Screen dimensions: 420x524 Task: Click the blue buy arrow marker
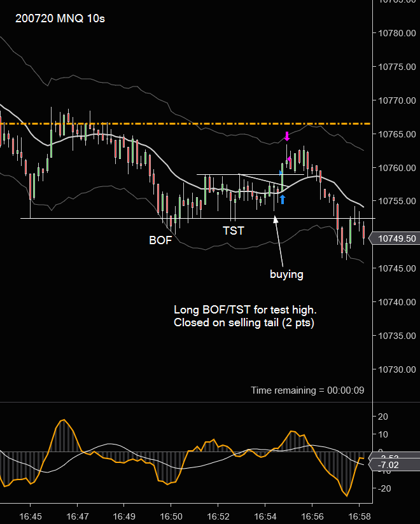283,200
